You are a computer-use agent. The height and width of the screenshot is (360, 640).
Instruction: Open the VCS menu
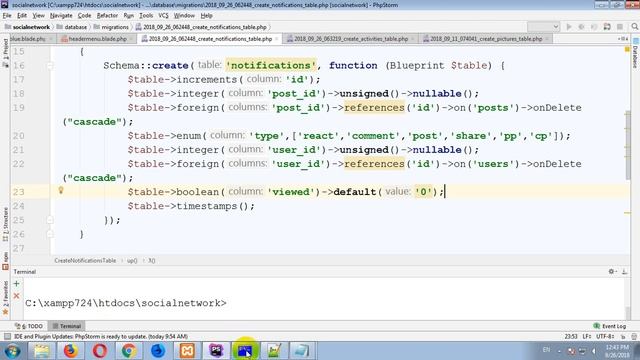[163, 16]
